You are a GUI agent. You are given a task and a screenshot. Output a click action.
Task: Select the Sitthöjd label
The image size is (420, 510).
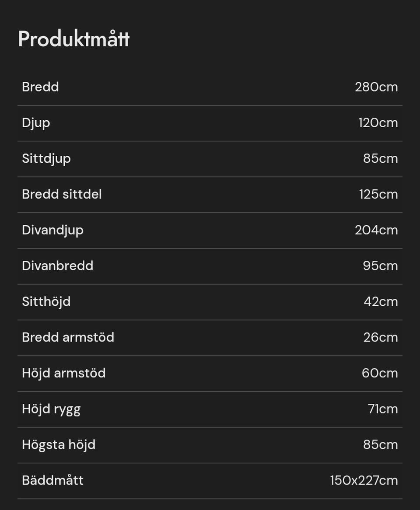(x=46, y=302)
